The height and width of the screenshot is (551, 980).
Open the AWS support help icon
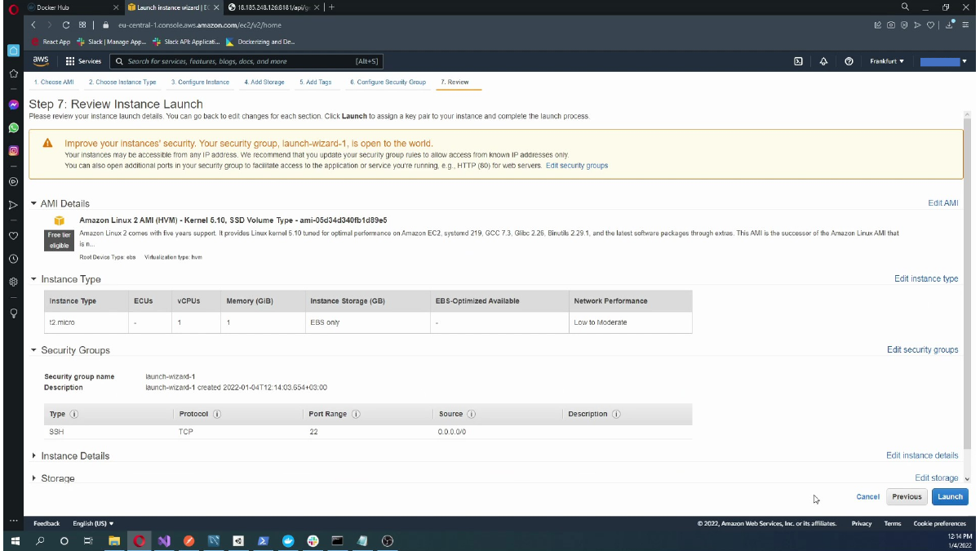(849, 61)
